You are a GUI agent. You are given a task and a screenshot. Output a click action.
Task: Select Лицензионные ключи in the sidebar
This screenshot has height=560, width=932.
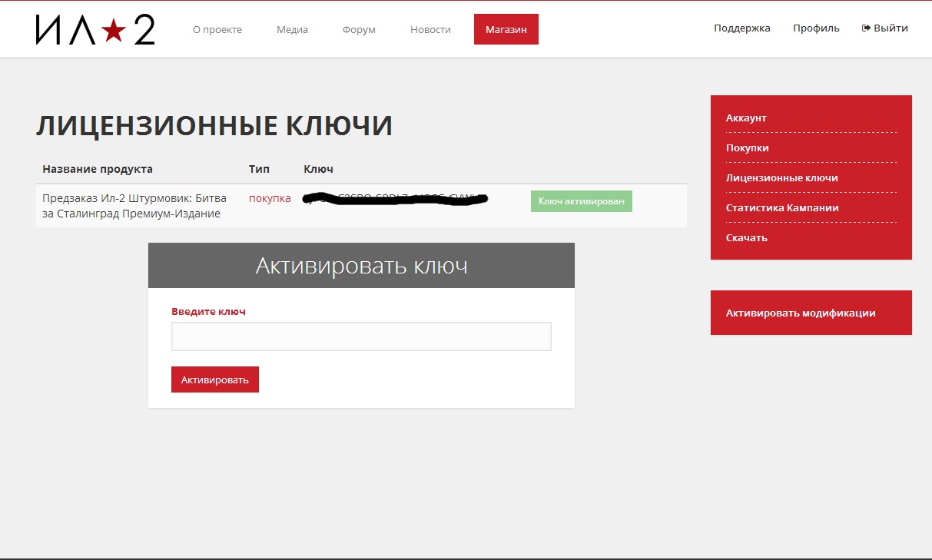point(782,178)
